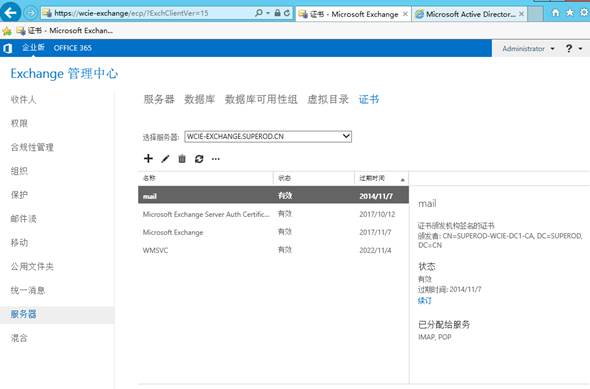This screenshot has height=389, width=590.
Task: Select the 证书 tab
Action: [369, 99]
